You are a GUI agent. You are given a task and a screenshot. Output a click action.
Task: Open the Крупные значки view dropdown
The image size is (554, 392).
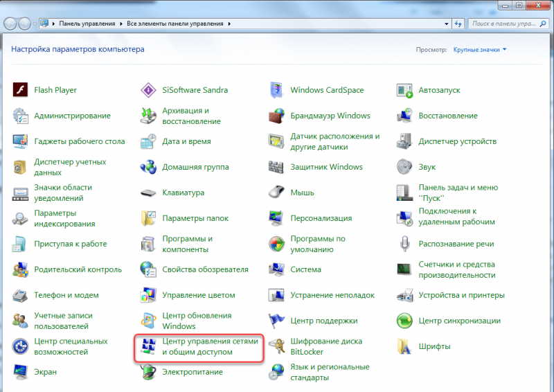pos(480,49)
